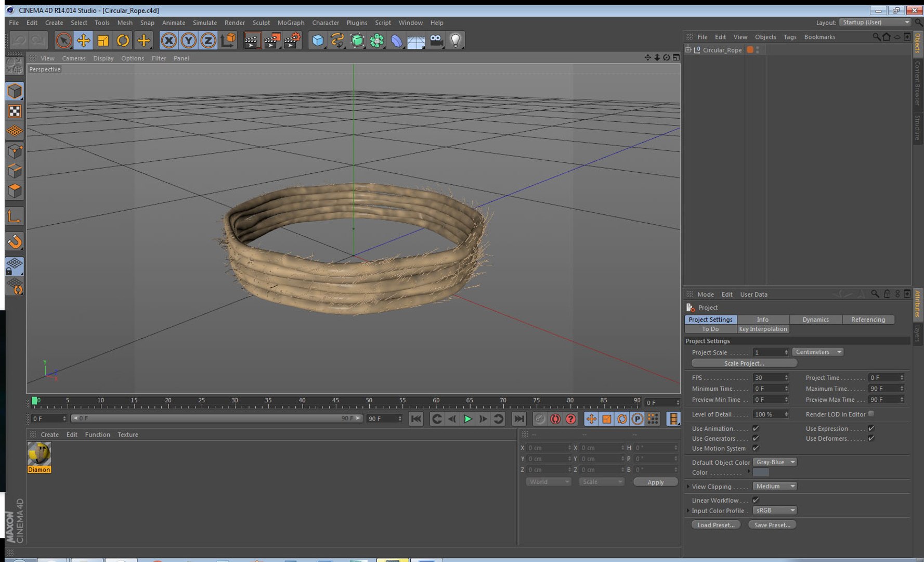Image resolution: width=924 pixels, height=562 pixels.
Task: Enable Snap magnet icon in left toolbar
Action: [x=15, y=241]
